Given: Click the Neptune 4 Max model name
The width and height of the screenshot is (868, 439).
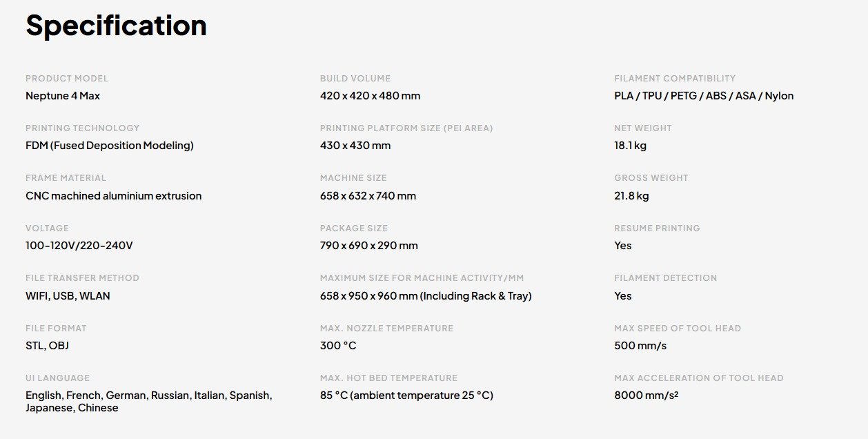Looking at the screenshot, I should coord(63,96).
